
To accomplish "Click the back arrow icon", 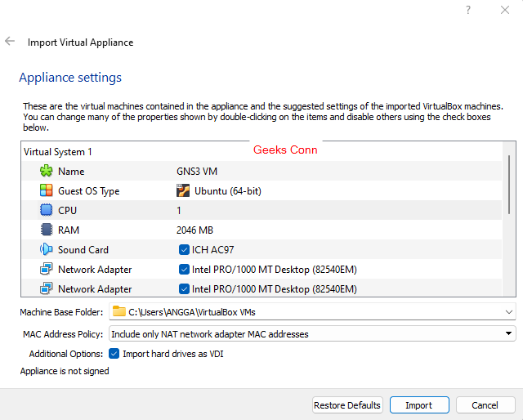I will tap(10, 42).
